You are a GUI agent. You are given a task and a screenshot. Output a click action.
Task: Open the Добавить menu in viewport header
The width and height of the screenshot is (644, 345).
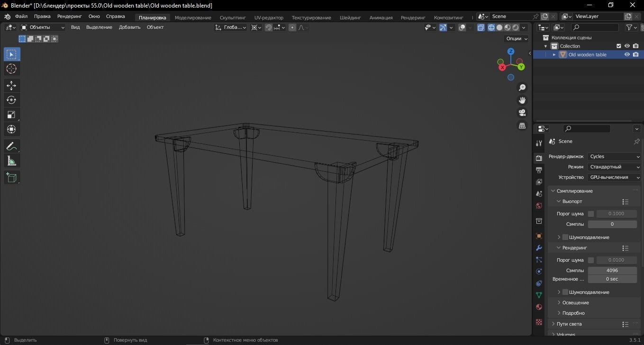[x=130, y=27]
